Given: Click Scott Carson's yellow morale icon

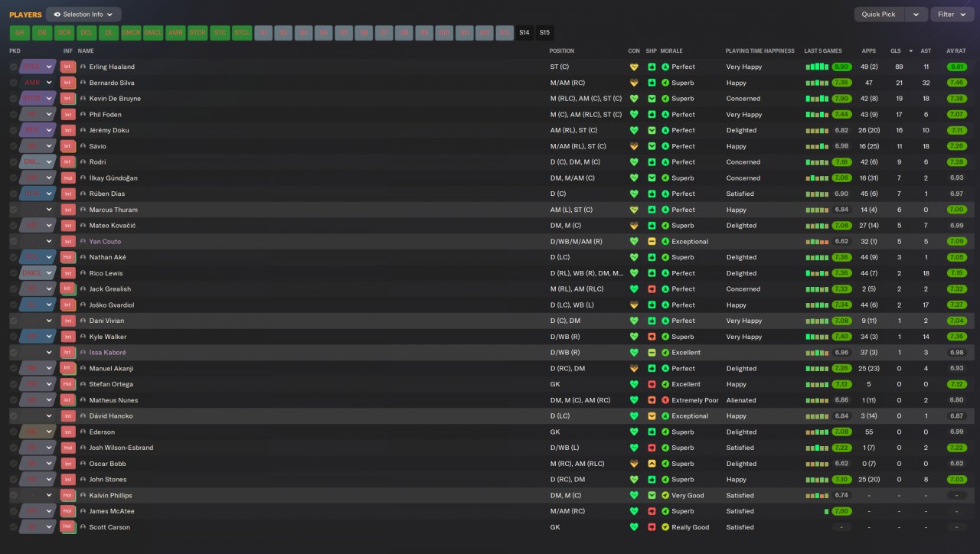Looking at the screenshot, I should pos(665,527).
